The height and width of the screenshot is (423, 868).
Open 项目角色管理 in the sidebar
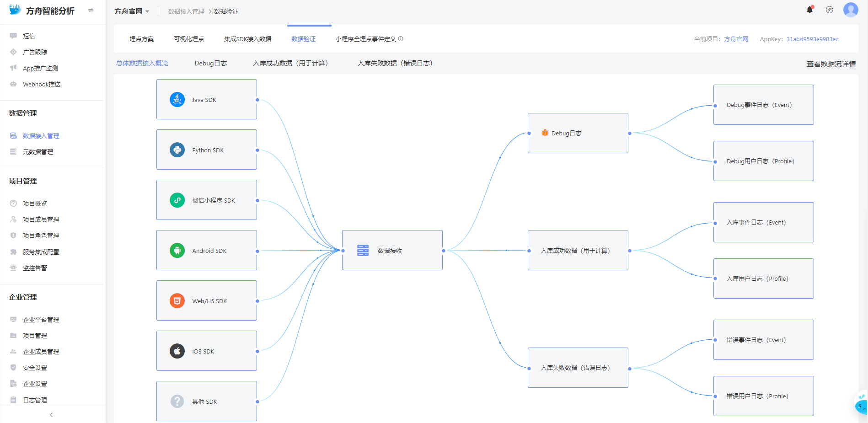click(41, 235)
